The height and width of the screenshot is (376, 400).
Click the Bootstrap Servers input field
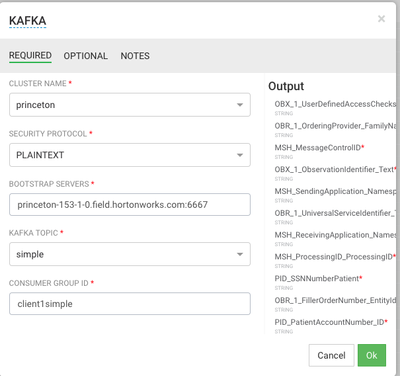[130, 204]
